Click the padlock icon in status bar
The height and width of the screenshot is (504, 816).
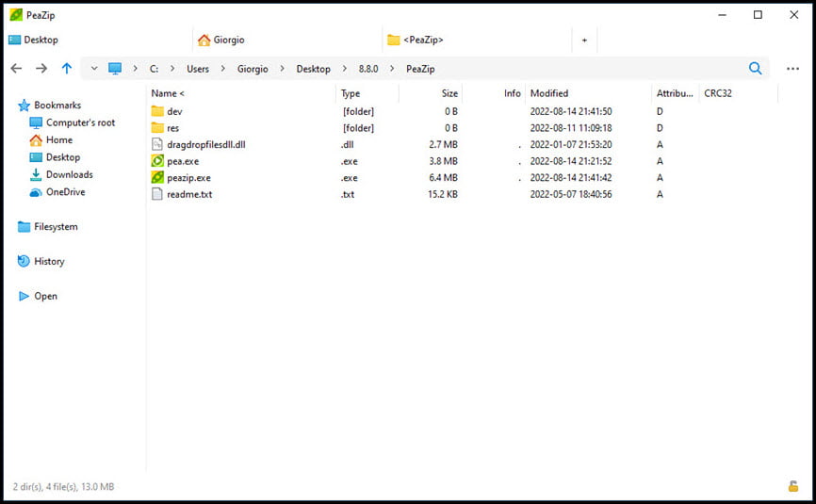(793, 486)
